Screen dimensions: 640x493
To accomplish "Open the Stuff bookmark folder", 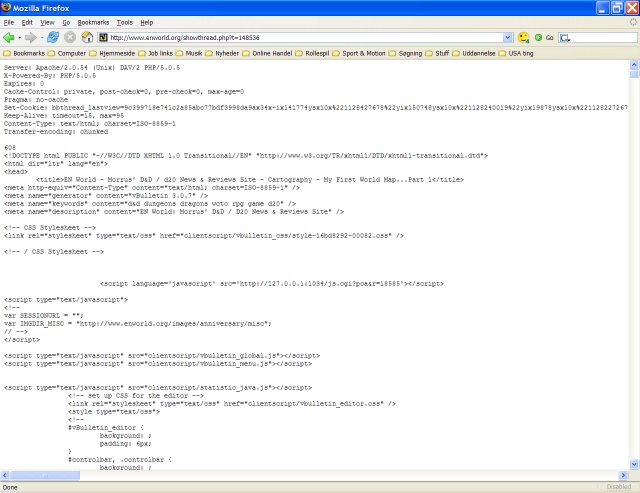I will point(437,53).
